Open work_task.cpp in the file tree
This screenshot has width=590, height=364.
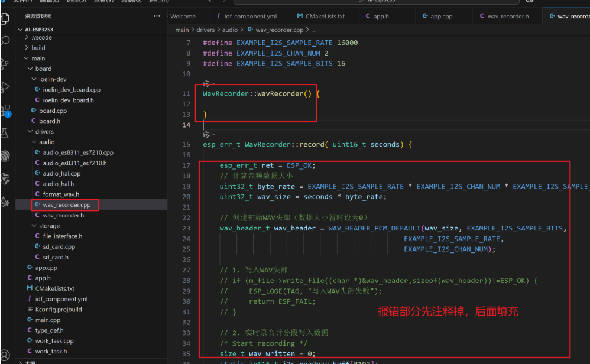(54, 341)
